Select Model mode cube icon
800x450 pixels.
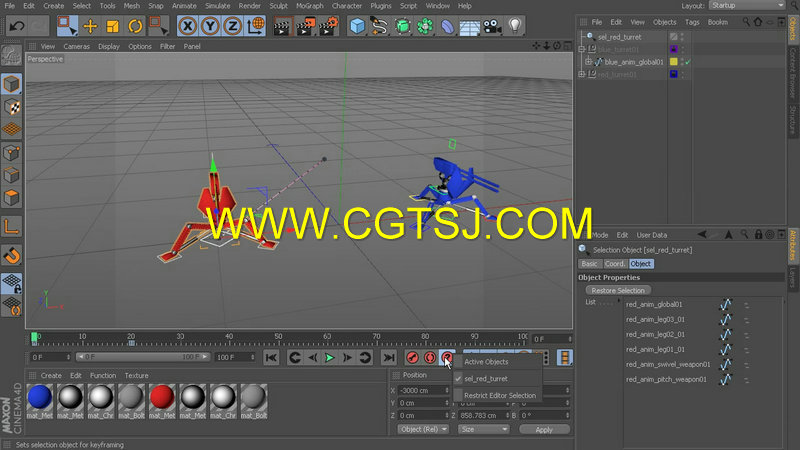(12, 84)
